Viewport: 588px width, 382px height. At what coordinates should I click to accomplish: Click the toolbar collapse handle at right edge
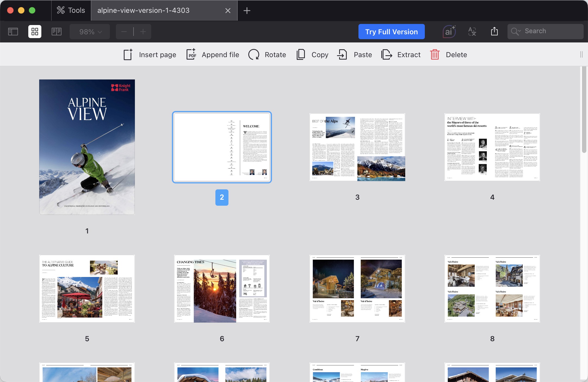pos(581,55)
